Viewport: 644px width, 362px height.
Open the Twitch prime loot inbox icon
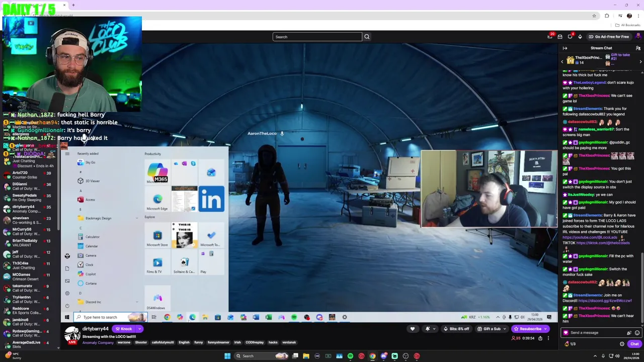coord(560,37)
